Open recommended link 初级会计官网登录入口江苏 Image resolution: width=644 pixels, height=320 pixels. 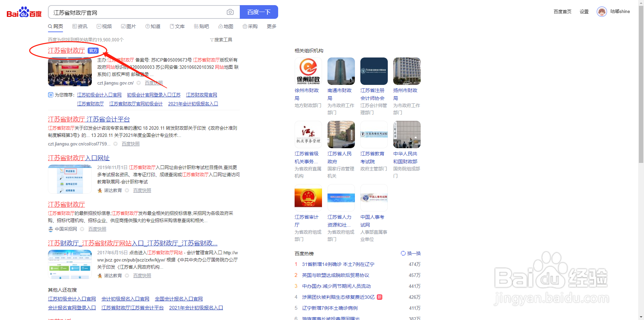(x=154, y=95)
